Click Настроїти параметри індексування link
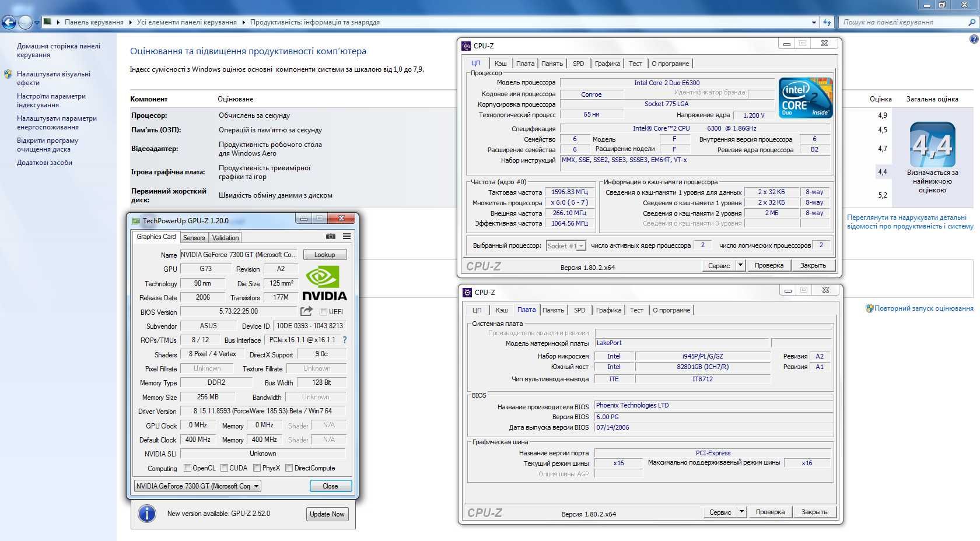This screenshot has width=980, height=541. [x=51, y=100]
